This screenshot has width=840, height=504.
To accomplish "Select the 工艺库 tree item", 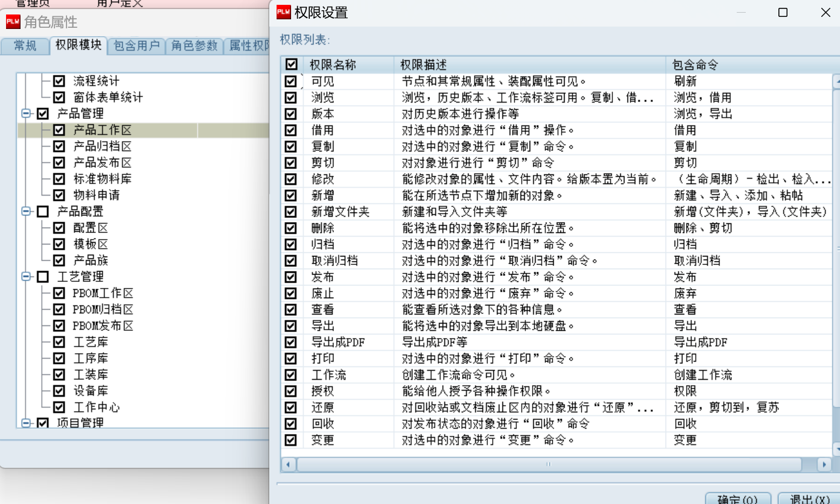I will (91, 342).
